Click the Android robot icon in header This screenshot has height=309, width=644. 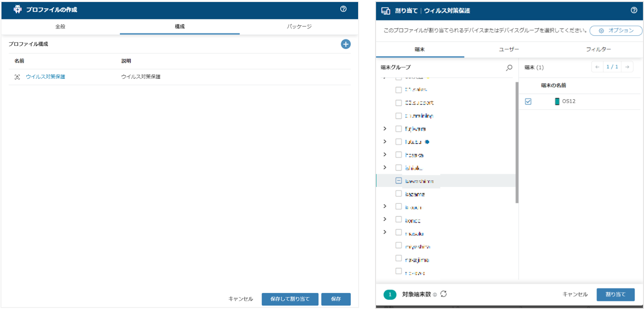point(18,9)
